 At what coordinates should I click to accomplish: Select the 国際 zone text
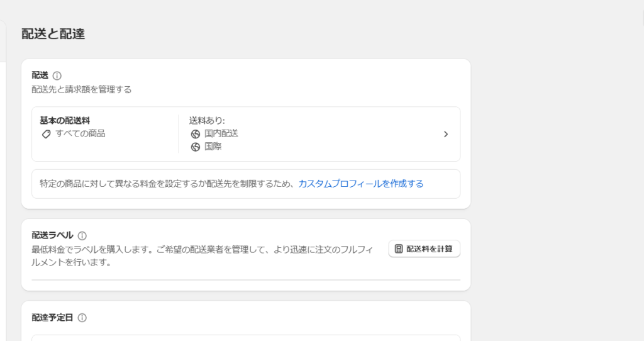pyautogui.click(x=213, y=146)
